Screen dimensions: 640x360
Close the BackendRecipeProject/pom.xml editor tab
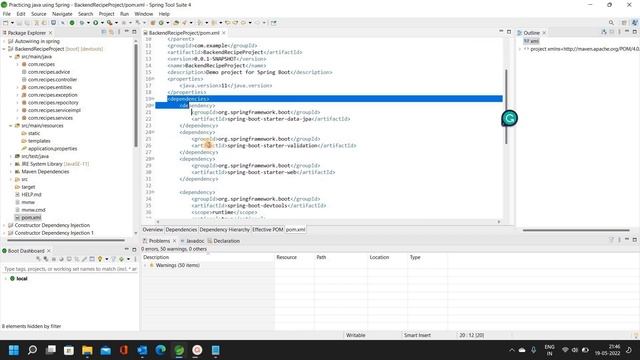(224, 33)
